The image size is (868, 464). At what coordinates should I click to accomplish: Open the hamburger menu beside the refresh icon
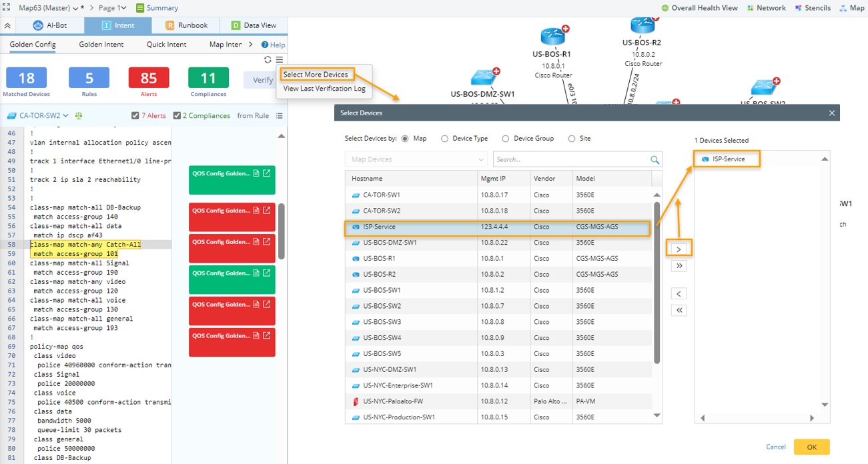(x=280, y=60)
